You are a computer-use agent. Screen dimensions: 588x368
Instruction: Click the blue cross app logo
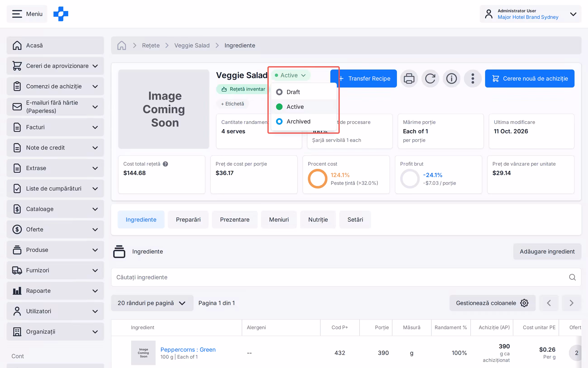[x=61, y=14]
